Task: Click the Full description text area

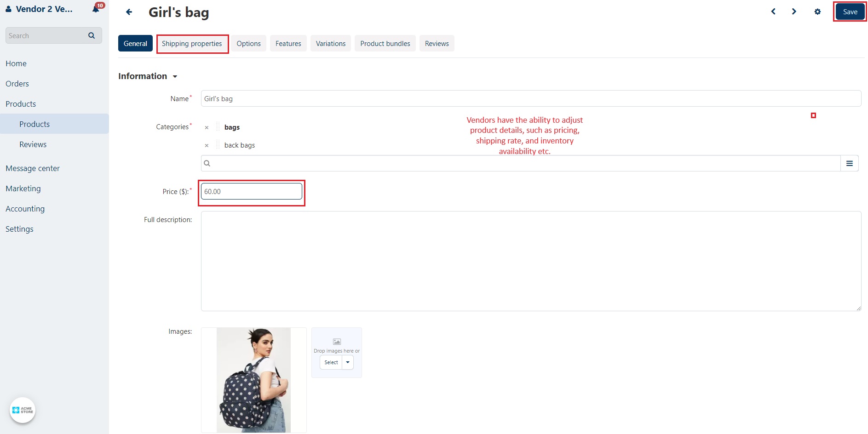Action: tap(531, 261)
